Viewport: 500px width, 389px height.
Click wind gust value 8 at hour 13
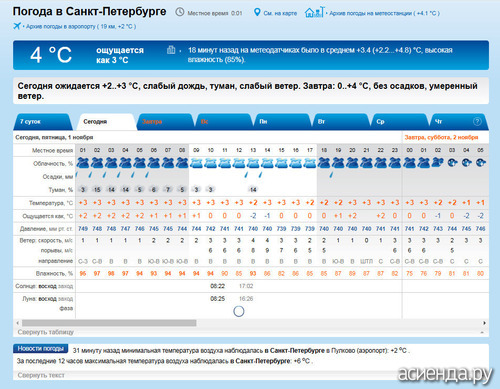253,250
